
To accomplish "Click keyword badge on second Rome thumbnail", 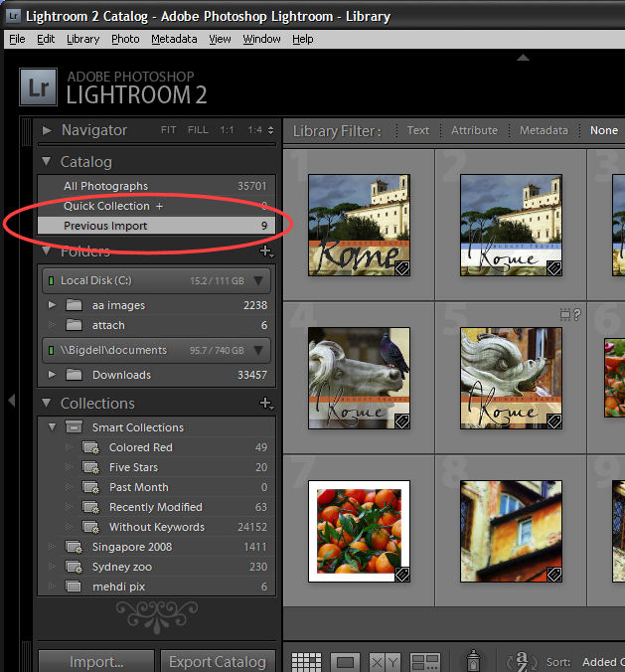I will pyautogui.click(x=553, y=268).
